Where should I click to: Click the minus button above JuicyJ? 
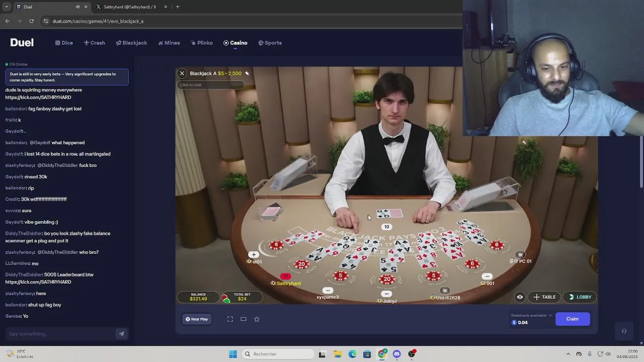coord(386,294)
